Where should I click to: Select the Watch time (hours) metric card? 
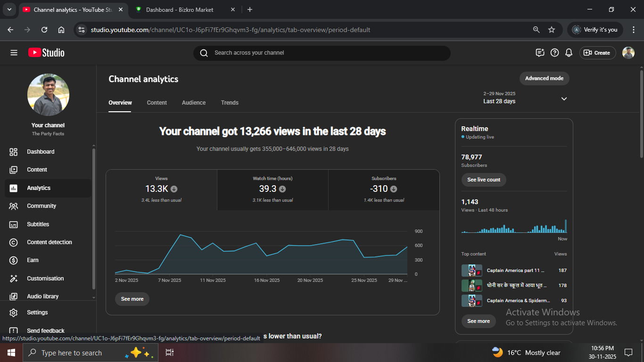coord(272,189)
